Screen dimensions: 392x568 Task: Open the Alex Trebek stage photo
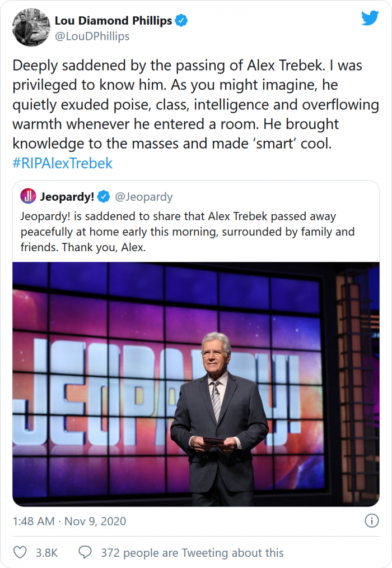(195, 384)
